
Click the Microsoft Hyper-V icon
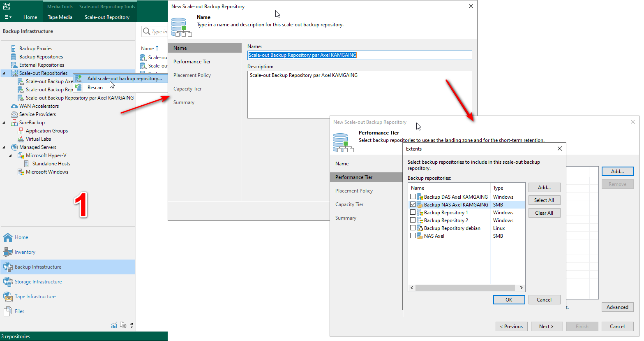(21, 155)
